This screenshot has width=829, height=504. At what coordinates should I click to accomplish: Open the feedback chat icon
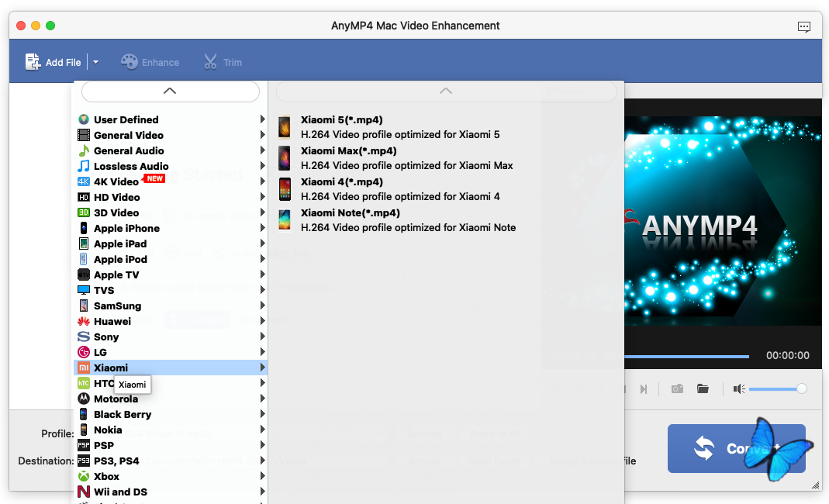(x=804, y=26)
